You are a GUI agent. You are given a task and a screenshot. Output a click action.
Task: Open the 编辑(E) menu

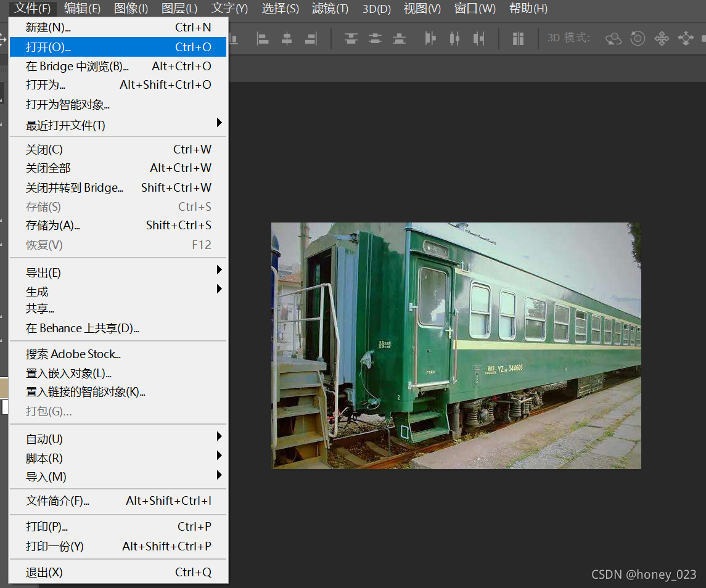tap(82, 9)
